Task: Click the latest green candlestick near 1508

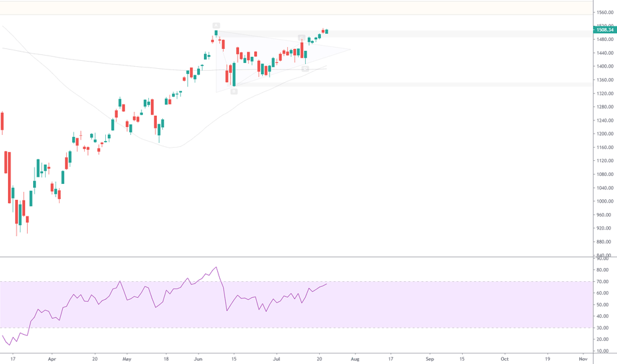Action: coord(326,32)
